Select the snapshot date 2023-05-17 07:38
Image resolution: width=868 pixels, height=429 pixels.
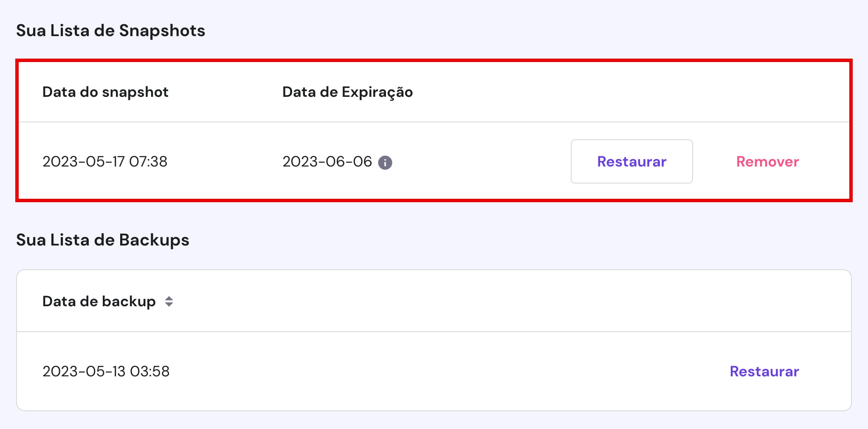coord(105,161)
